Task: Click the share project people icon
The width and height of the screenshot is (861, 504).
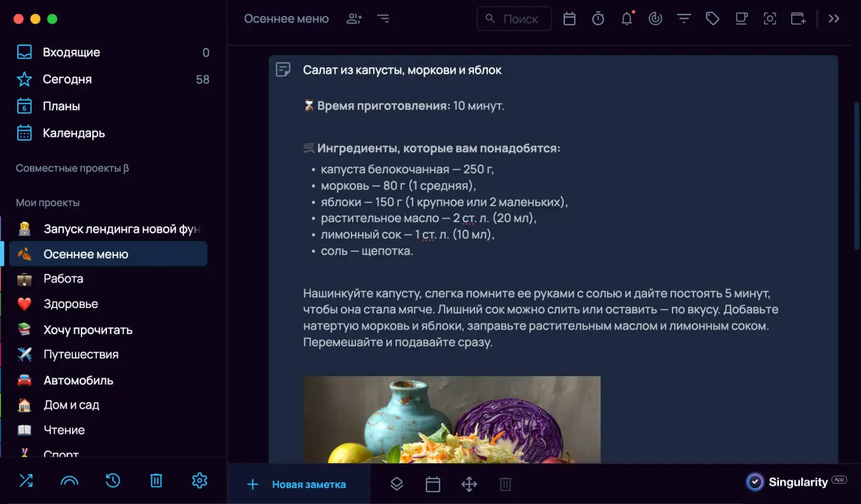Action: tap(354, 19)
